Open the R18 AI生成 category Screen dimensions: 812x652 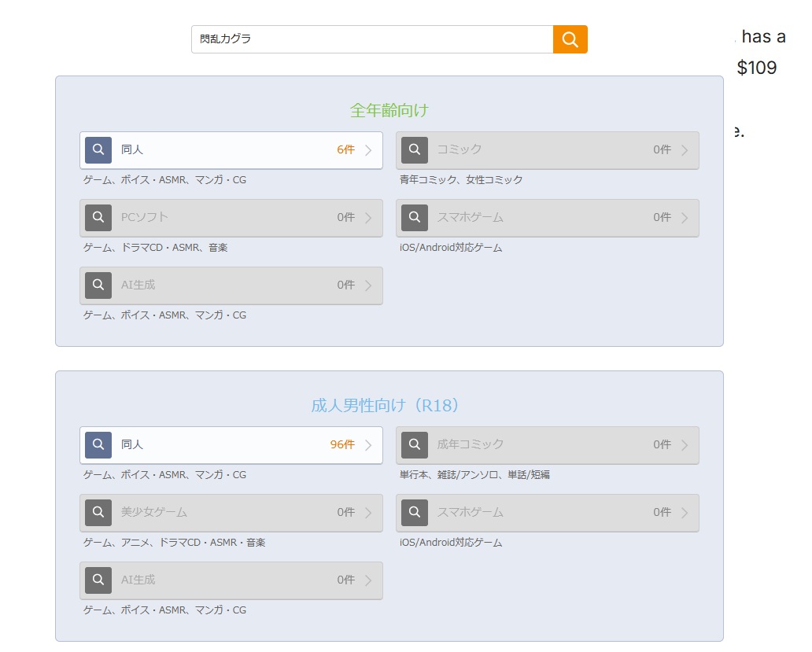pos(231,580)
